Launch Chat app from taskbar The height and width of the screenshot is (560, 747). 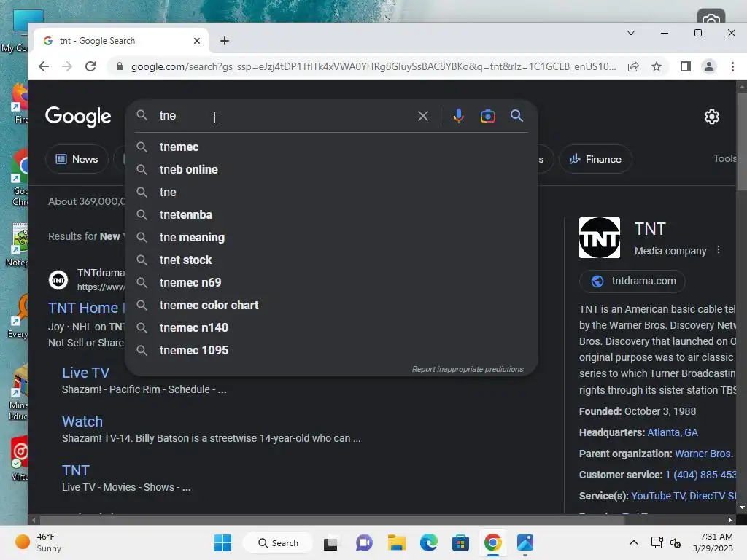364,542
